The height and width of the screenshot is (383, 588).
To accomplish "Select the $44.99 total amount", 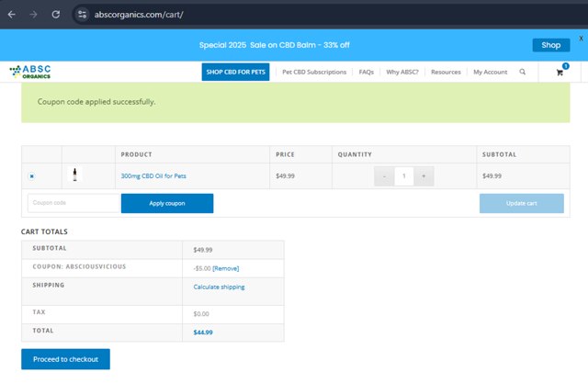I will pos(203,332).
